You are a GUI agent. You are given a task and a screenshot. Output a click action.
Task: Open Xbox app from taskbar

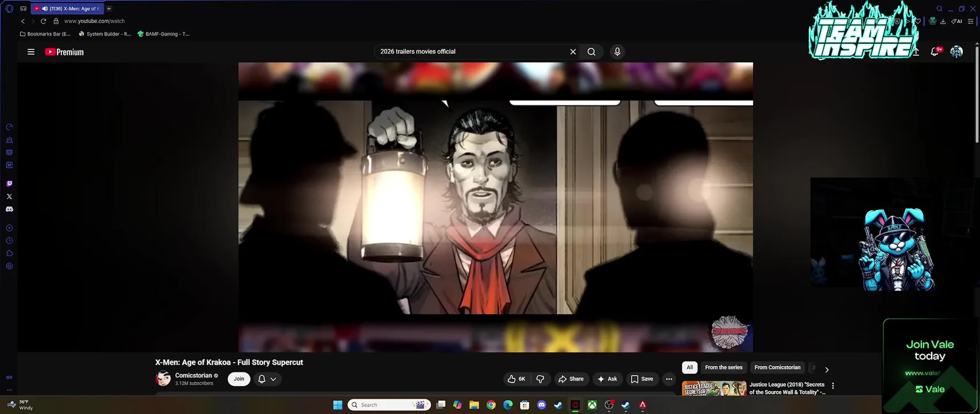tap(592, 405)
